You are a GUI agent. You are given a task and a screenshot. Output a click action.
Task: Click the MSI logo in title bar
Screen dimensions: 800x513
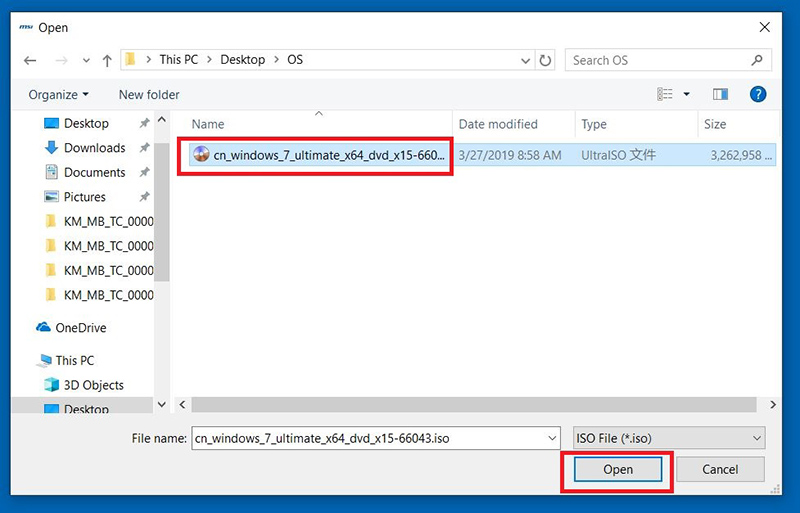click(x=26, y=27)
